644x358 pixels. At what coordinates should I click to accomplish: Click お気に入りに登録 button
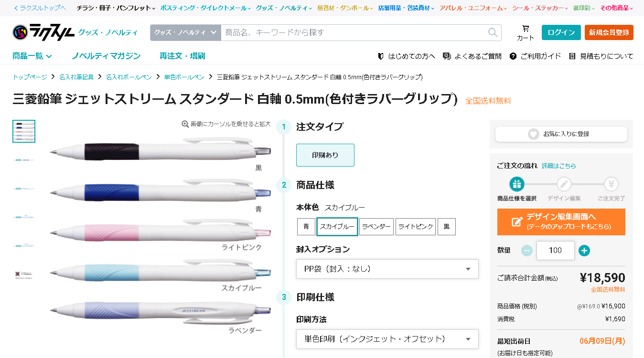(561, 134)
